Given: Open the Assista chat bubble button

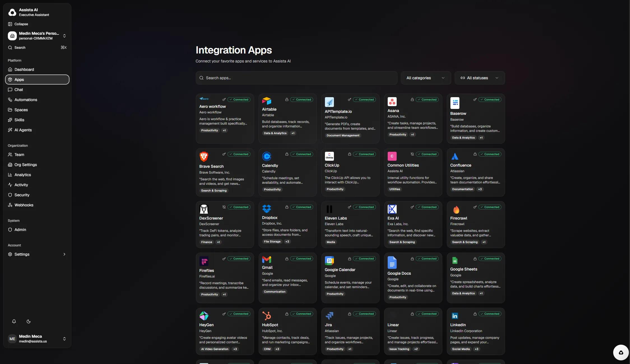Looking at the screenshot, I should coord(621,353).
